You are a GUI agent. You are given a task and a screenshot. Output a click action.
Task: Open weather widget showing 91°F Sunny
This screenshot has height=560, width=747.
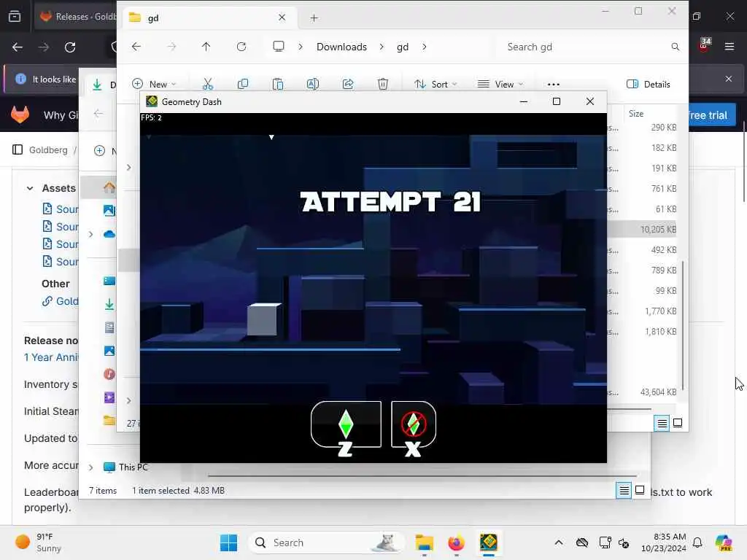[38, 542]
